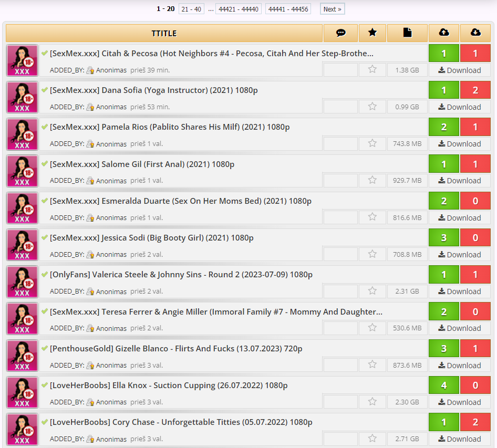Open page range 44421 - 44440
Viewport: 497px width, 448px height.
[x=239, y=9]
